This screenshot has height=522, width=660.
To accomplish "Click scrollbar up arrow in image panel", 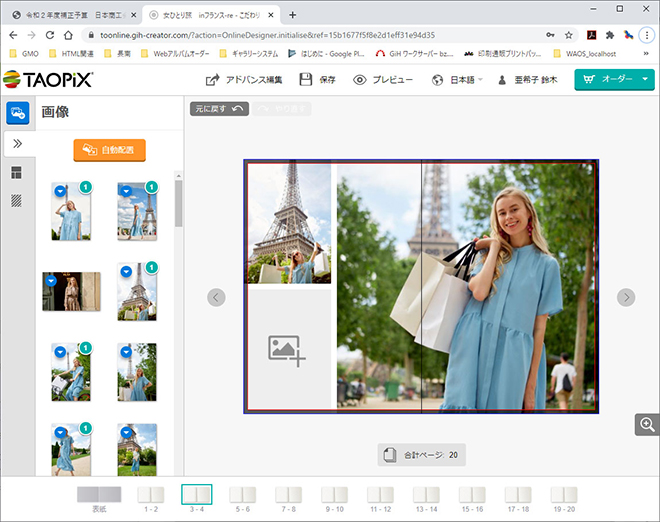I will tap(178, 176).
